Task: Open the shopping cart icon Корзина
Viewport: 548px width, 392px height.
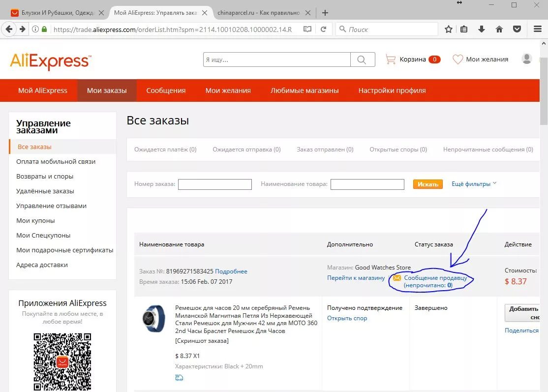Action: (391, 60)
